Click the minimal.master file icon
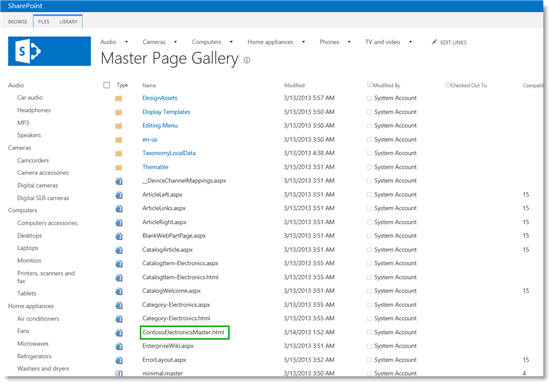Screen dimensions: 550x383 point(119,374)
